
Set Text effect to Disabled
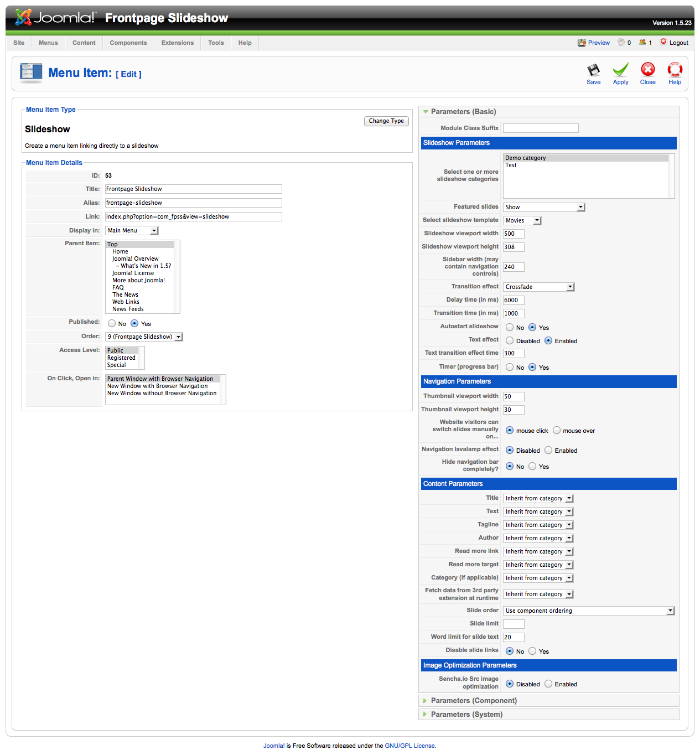pyautogui.click(x=510, y=341)
